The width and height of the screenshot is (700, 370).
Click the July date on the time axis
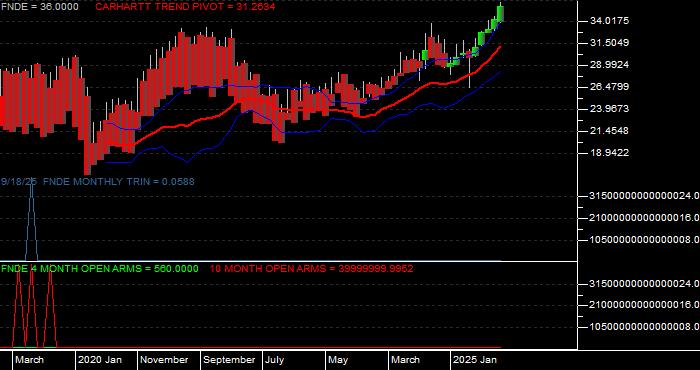[275, 360]
